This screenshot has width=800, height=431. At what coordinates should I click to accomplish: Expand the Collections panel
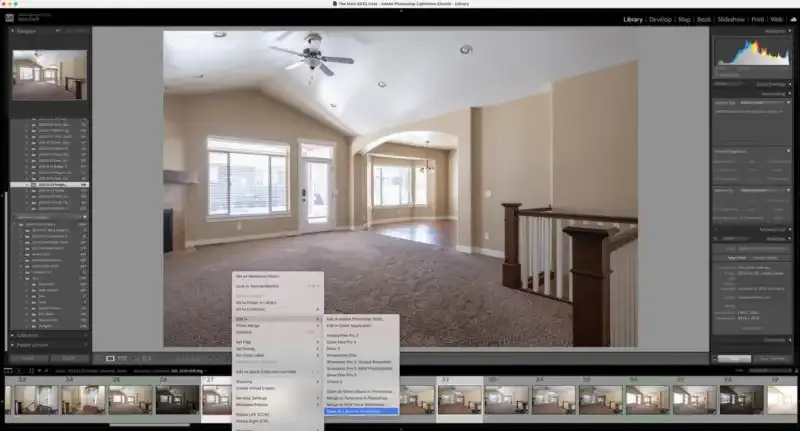pos(13,335)
